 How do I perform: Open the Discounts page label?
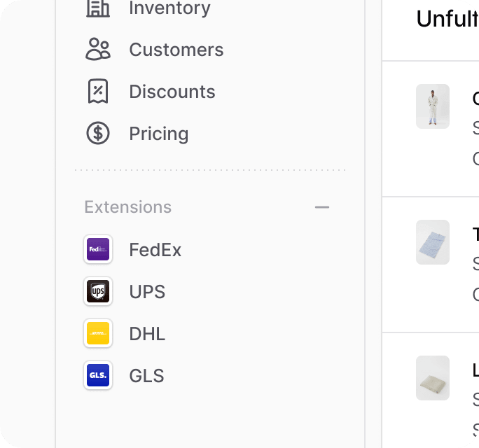[x=172, y=92]
